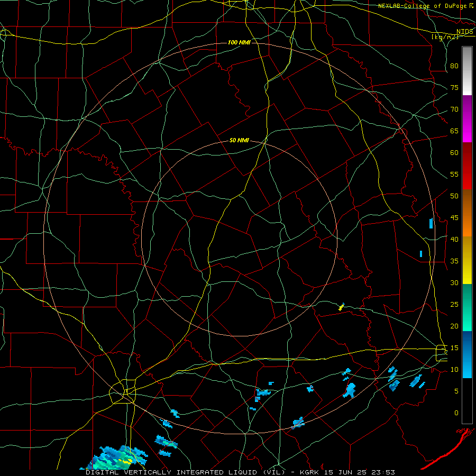The width and height of the screenshot is (476, 476).
Task: Pick the blue segment of the VIL scale
Action: click(467, 354)
